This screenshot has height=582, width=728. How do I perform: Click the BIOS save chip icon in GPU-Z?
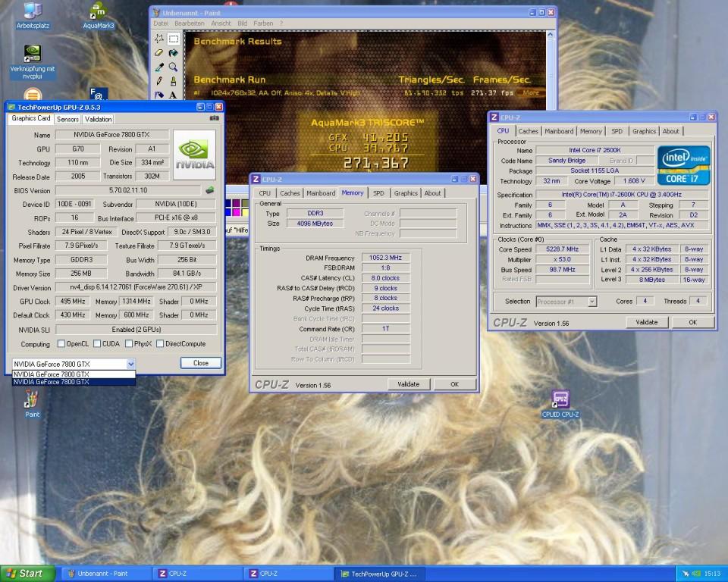210,189
